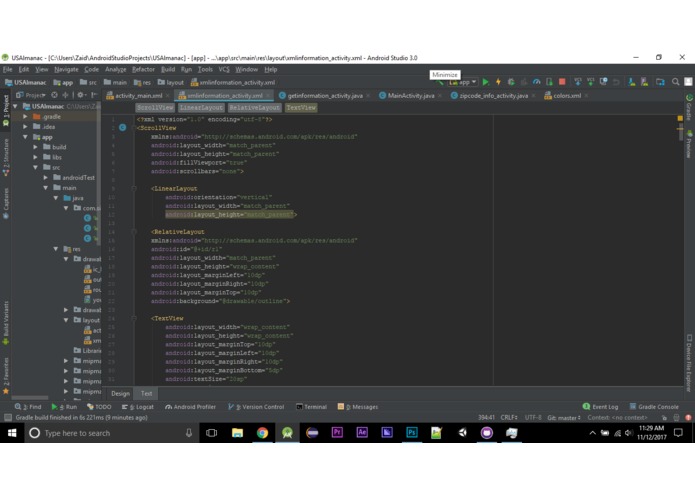Open the Project panel settings gear
The image size is (695, 494).
pyautogui.click(x=81, y=95)
